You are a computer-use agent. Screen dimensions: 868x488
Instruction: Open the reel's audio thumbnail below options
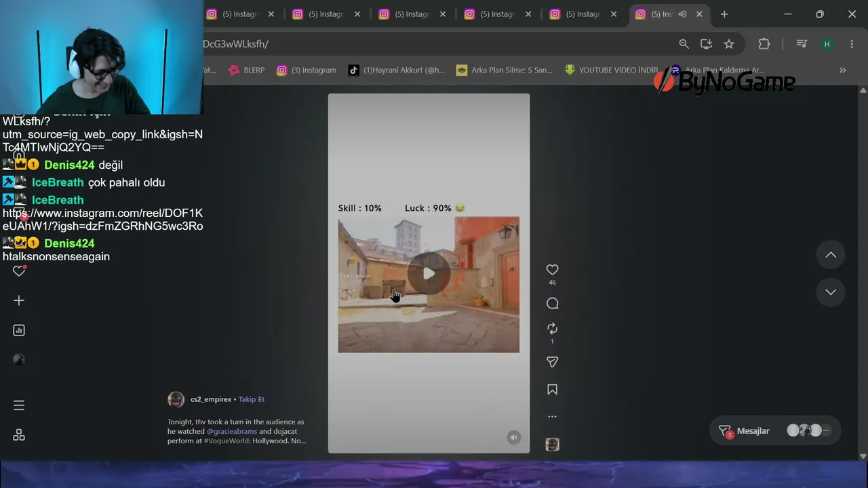click(x=552, y=445)
